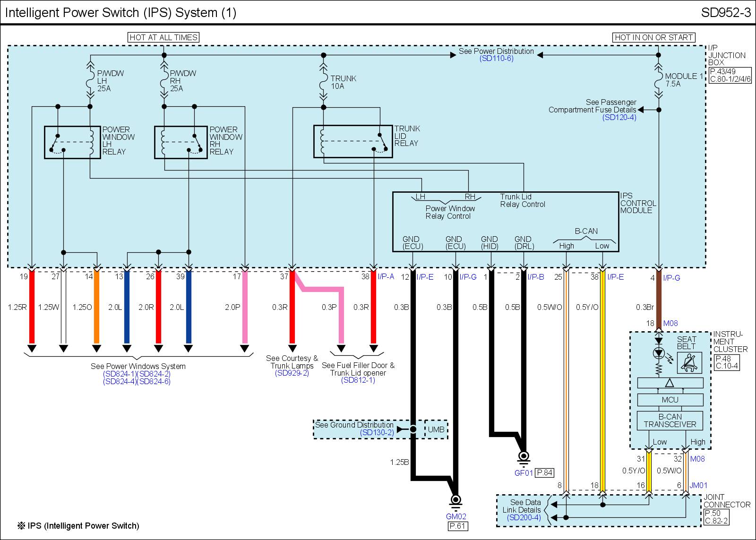The height and width of the screenshot is (540, 756).
Task: Click the SD952-3 diagram number
Action: click(726, 13)
